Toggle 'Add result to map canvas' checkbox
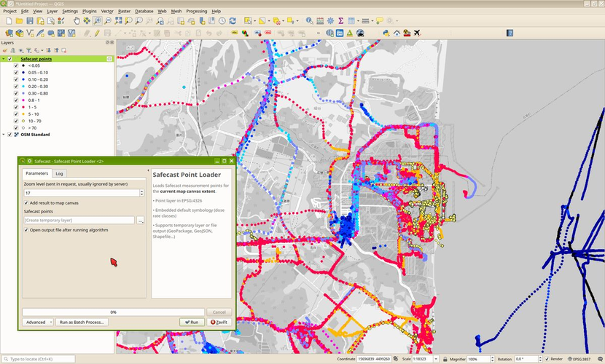The width and height of the screenshot is (605, 364). click(x=26, y=203)
